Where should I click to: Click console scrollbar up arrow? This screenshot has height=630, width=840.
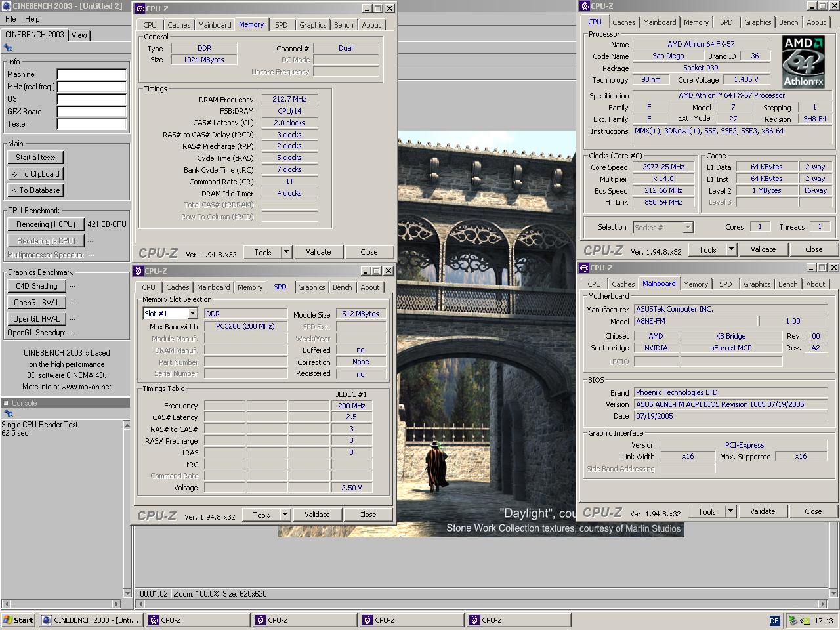click(127, 425)
